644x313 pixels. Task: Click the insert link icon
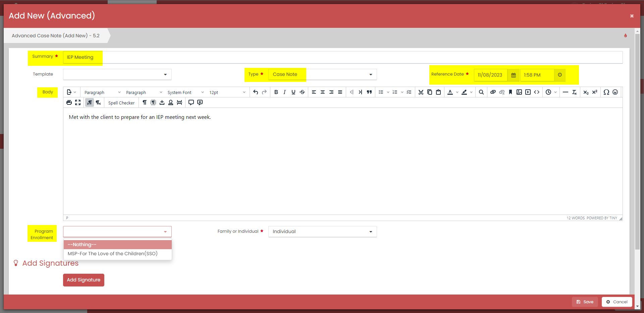[493, 92]
